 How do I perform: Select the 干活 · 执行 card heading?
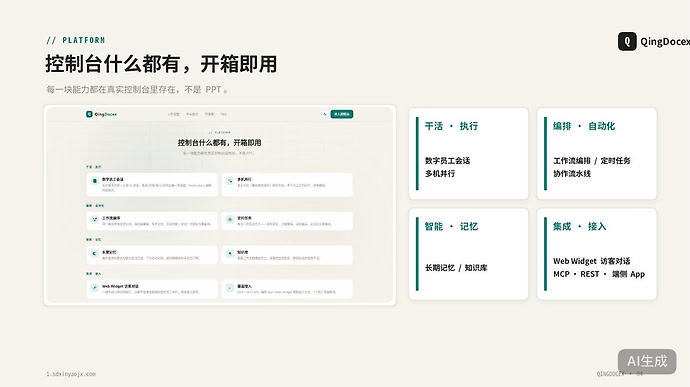click(451, 126)
